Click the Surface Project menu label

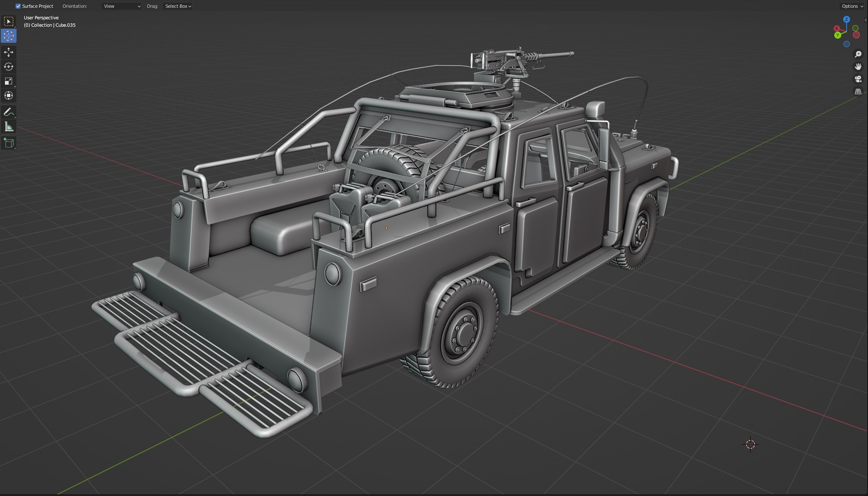[37, 6]
